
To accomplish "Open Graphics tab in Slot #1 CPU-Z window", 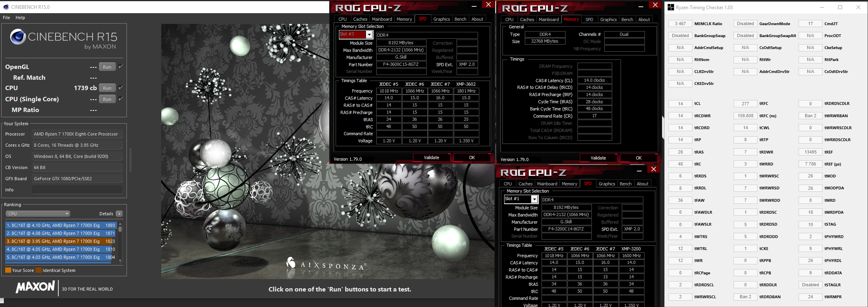I will click(x=607, y=184).
